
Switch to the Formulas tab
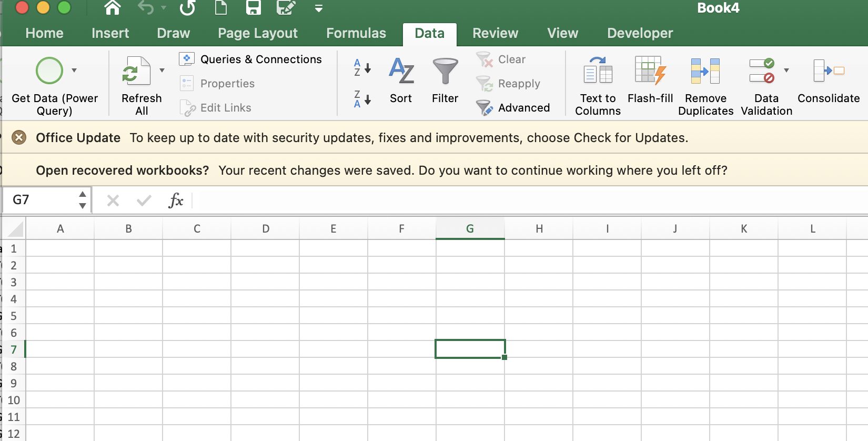[356, 33]
